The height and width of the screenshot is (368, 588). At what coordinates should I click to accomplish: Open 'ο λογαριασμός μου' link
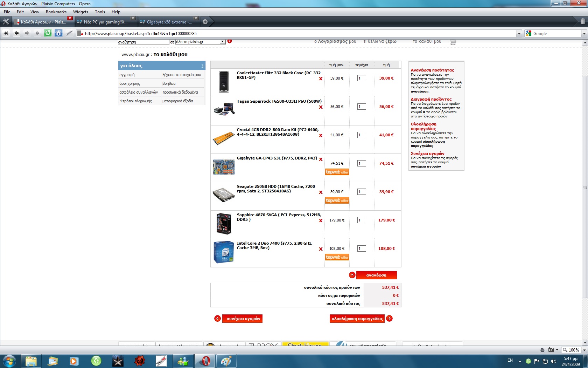click(x=335, y=41)
